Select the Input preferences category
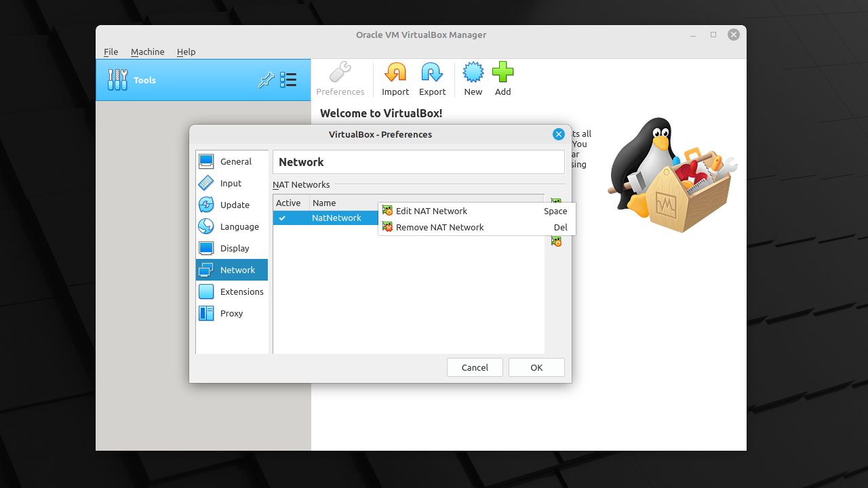The height and width of the screenshot is (488, 868). [232, 183]
